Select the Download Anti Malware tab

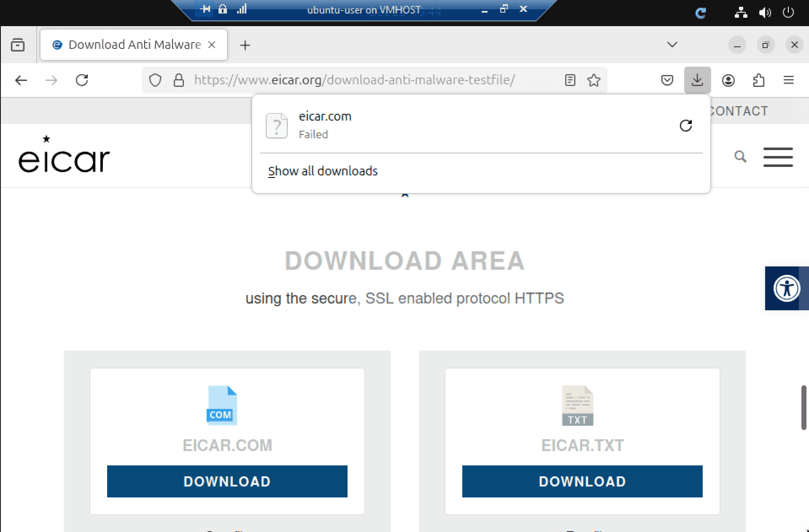tap(134, 45)
